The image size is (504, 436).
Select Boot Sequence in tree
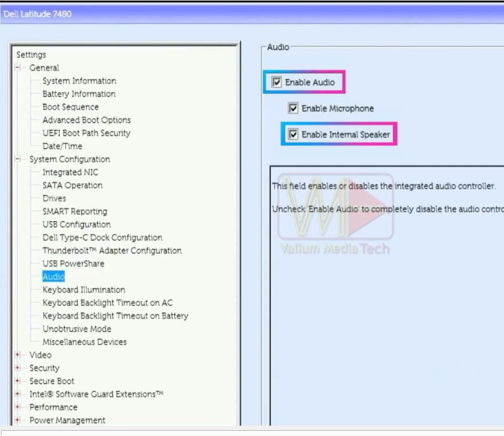pos(71,107)
